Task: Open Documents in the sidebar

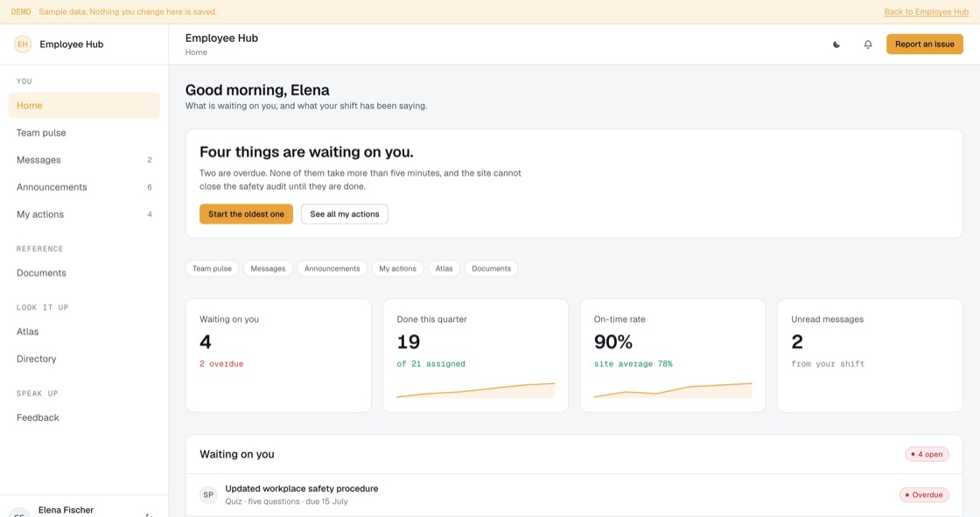Action: click(x=84, y=273)
